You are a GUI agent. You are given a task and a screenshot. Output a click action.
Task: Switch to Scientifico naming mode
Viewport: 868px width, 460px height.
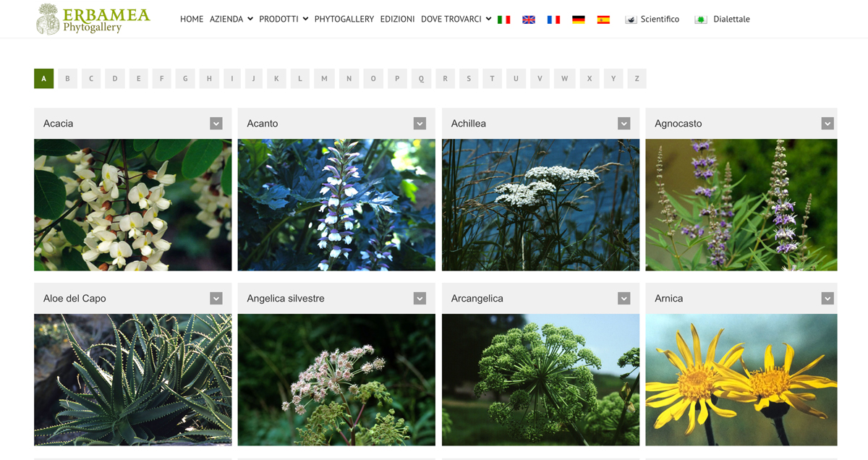(x=652, y=20)
